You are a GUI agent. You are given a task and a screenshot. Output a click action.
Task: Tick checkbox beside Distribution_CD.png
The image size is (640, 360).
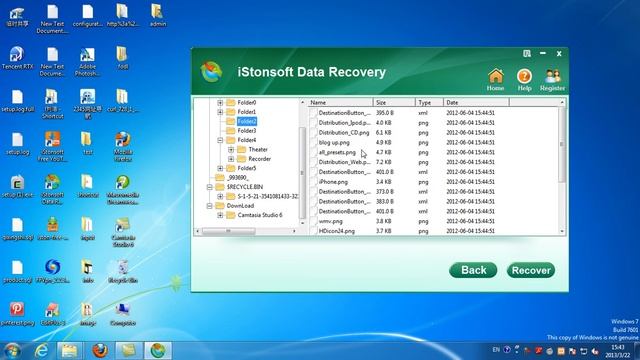coord(313,133)
